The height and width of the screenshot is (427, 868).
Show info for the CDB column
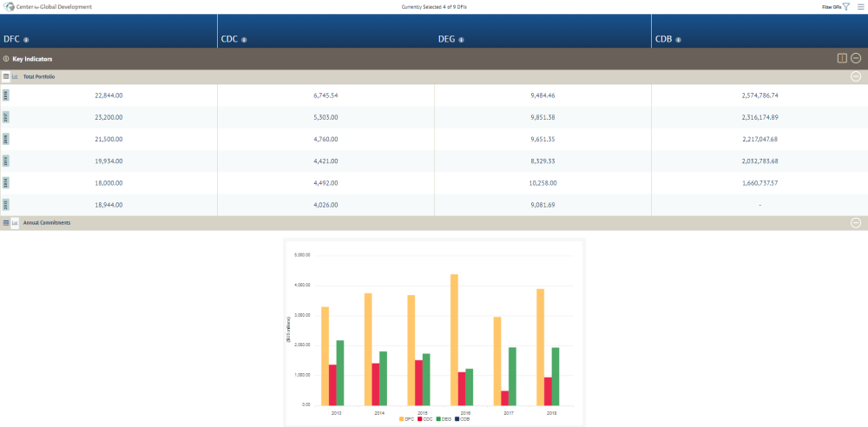coord(678,40)
